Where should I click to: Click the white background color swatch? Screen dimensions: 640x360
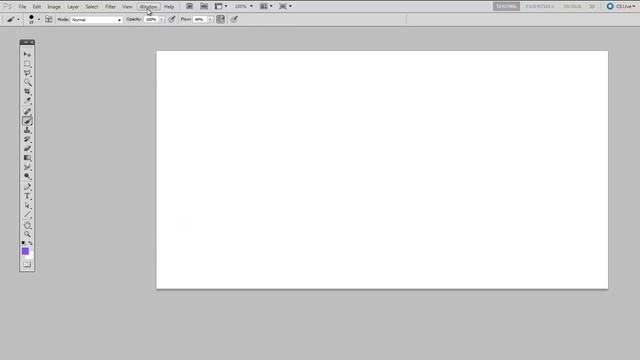(x=30, y=256)
